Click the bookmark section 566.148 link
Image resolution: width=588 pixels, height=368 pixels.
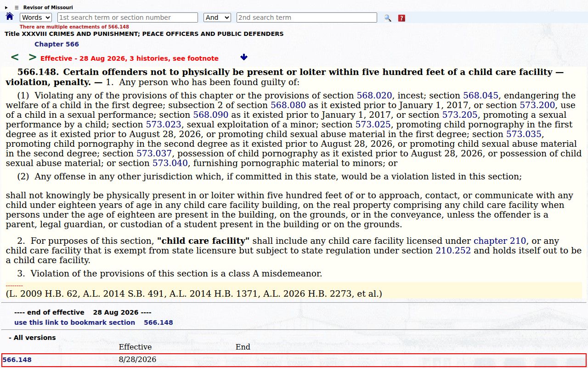click(94, 322)
